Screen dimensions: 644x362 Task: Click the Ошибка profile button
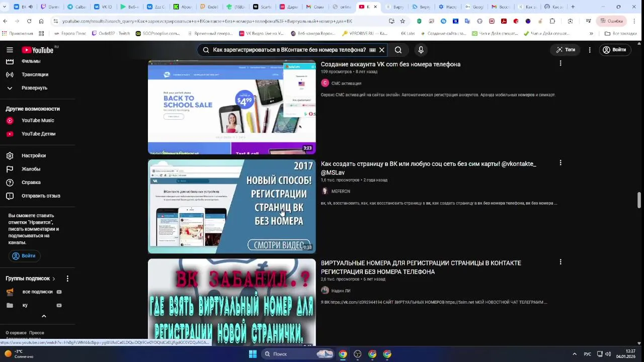612,21
